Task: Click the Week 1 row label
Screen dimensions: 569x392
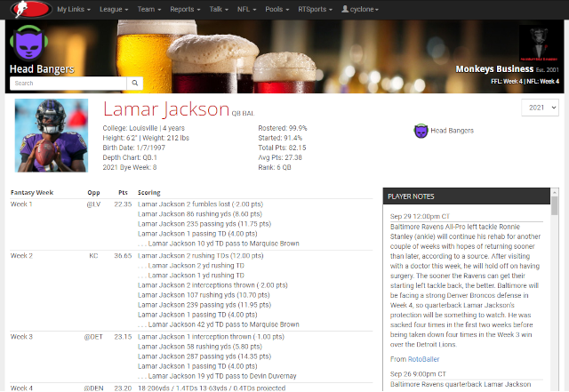Action: point(21,204)
